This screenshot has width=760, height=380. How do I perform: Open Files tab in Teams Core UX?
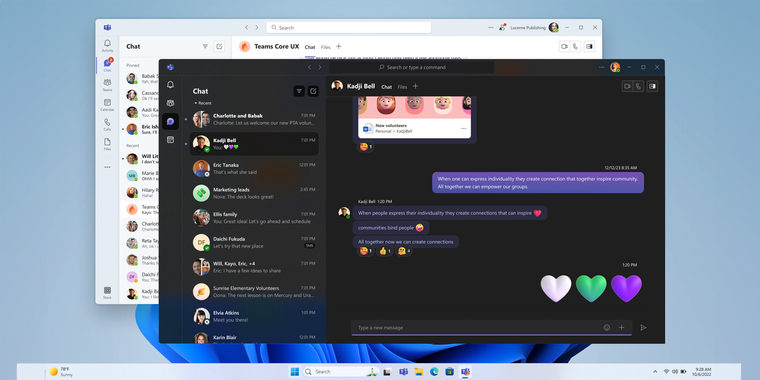[x=325, y=48]
